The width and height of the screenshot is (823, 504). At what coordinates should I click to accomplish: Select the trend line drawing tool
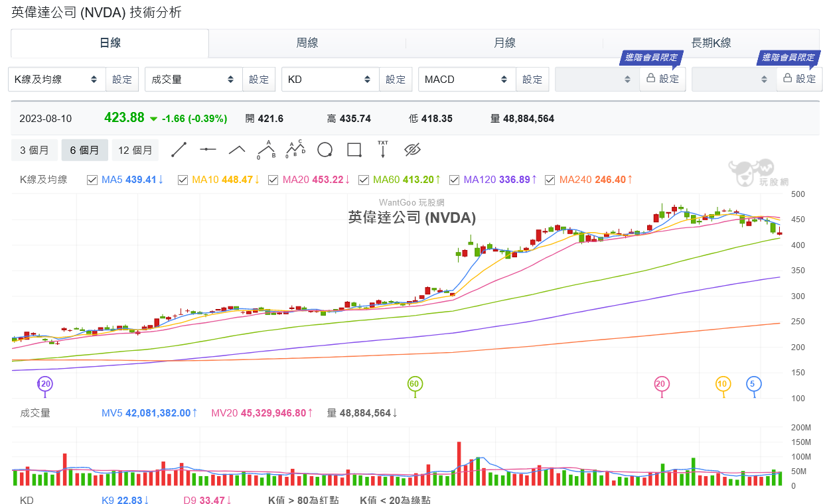pos(179,150)
